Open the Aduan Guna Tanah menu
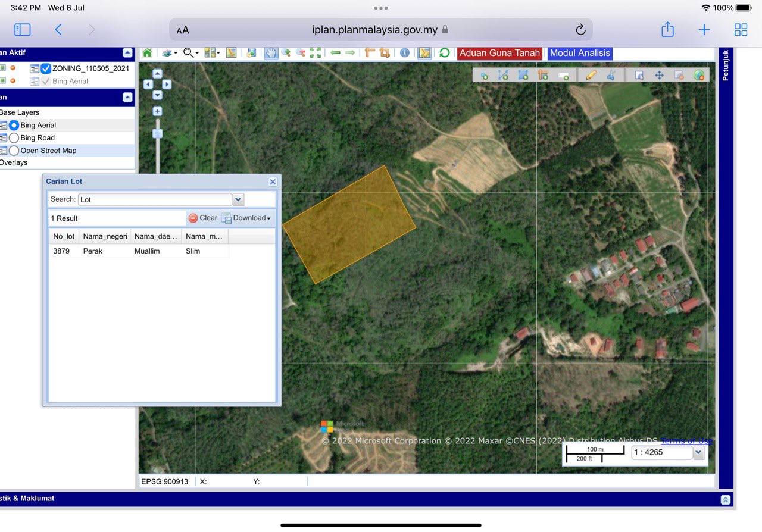Image resolution: width=762 pixels, height=532 pixels. [x=499, y=53]
